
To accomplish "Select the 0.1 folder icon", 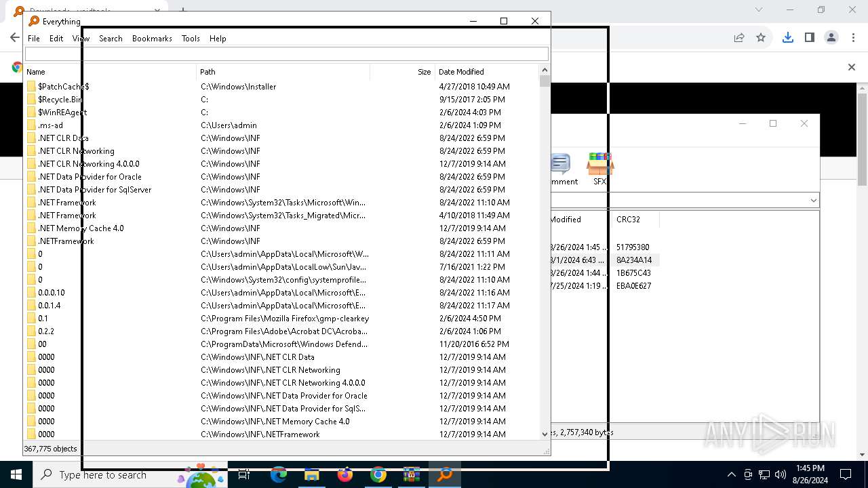I will (31, 319).
